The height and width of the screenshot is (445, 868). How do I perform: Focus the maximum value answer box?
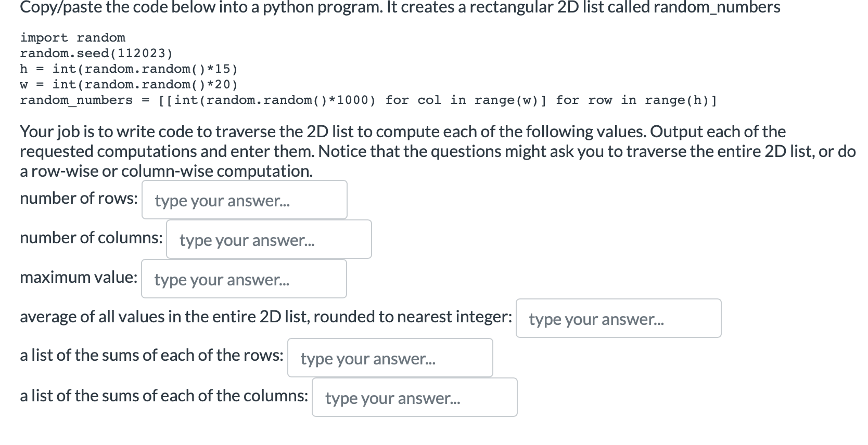click(244, 279)
